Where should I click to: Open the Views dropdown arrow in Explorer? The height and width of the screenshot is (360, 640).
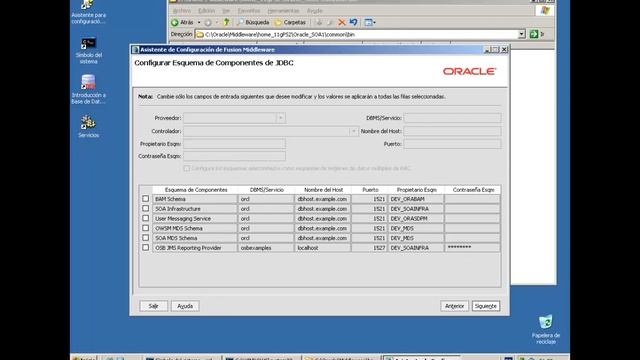pyautogui.click(x=375, y=22)
